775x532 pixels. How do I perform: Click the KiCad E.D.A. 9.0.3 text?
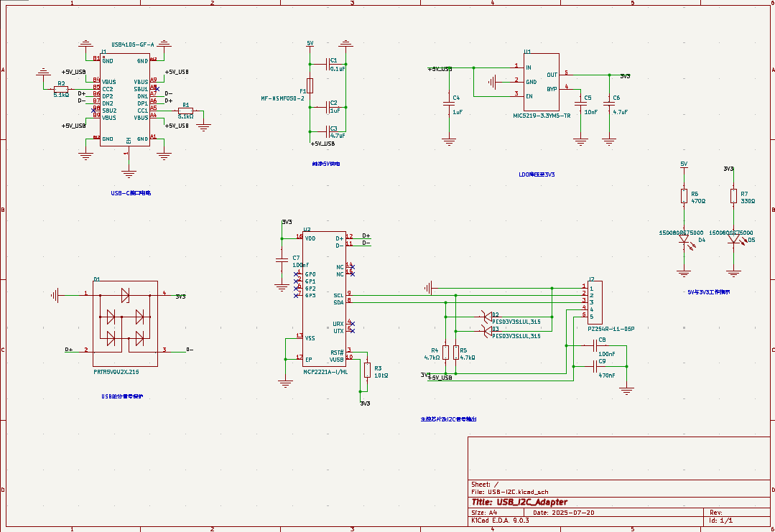point(500,521)
